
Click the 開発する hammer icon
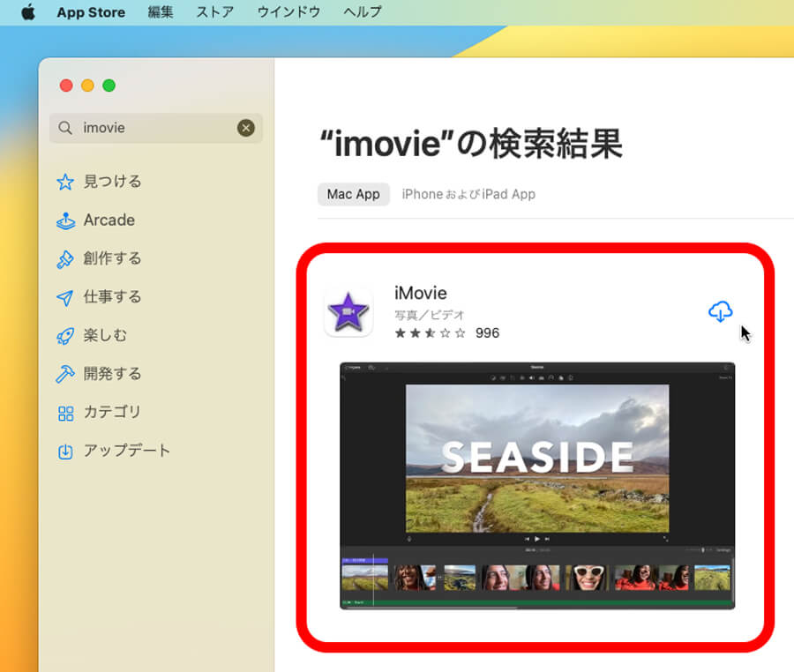pyautogui.click(x=65, y=375)
